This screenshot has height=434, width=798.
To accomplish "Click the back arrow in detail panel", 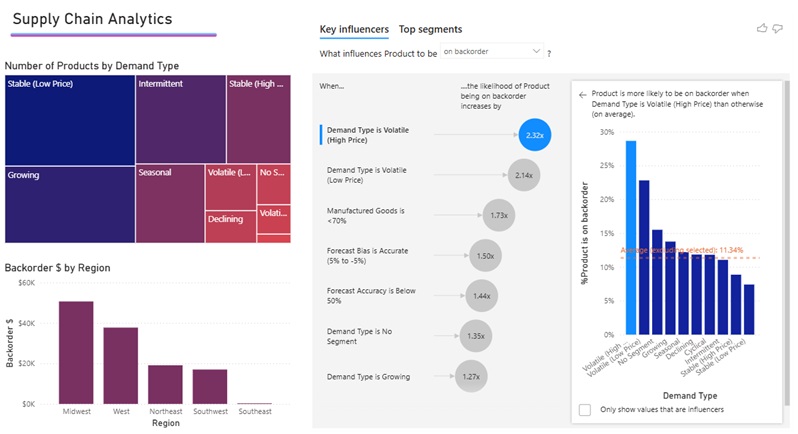I will [x=583, y=95].
